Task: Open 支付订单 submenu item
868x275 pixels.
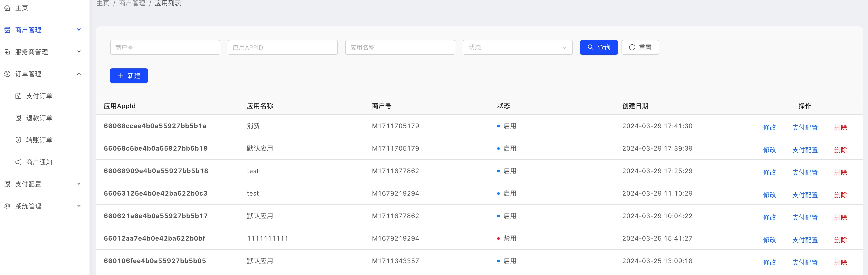Action: click(x=39, y=96)
